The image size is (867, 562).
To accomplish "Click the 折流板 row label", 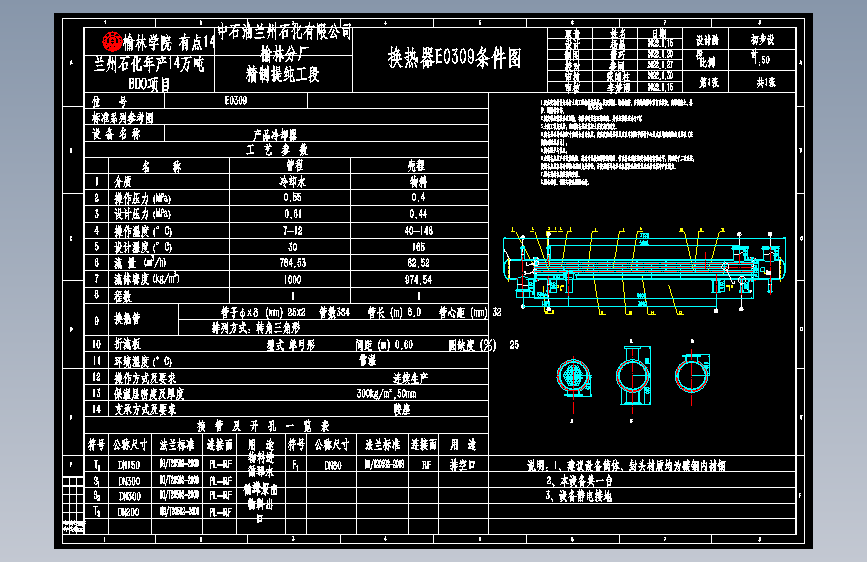I will coord(127,345).
